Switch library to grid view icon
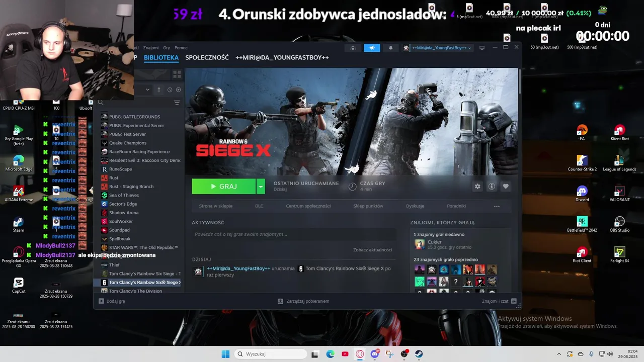The width and height of the screenshot is (644, 362). coord(177,74)
